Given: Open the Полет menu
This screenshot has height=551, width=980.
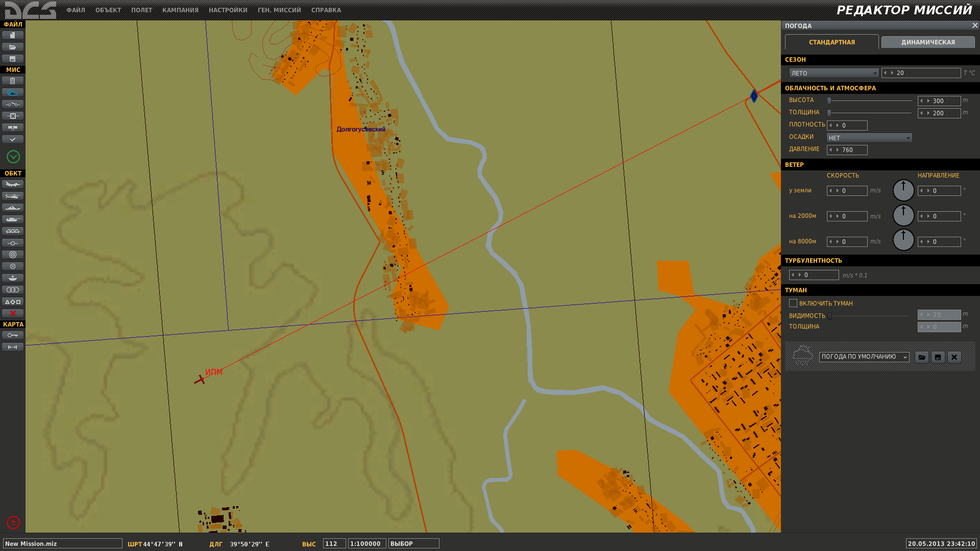Looking at the screenshot, I should [141, 10].
